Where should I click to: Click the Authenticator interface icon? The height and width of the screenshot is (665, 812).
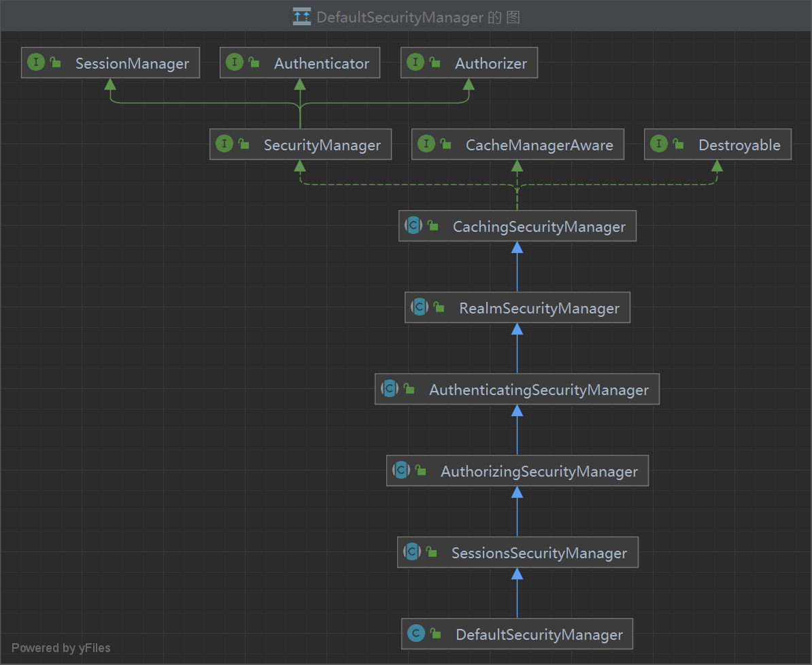click(234, 63)
